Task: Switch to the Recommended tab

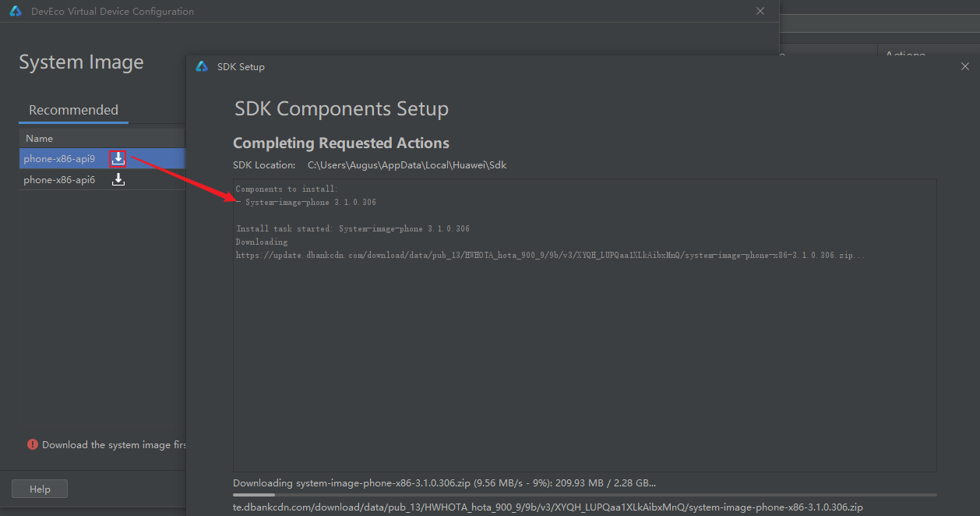Action: [x=73, y=110]
